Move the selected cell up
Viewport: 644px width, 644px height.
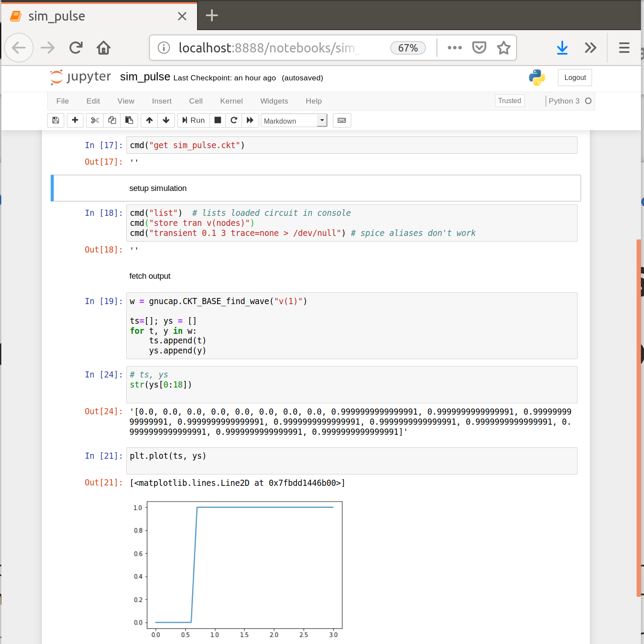click(149, 120)
